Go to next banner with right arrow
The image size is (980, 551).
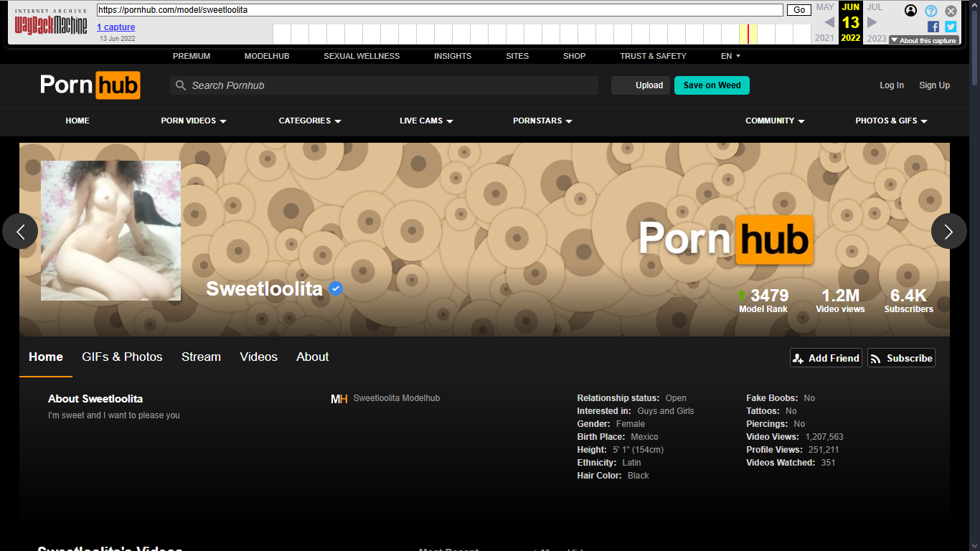tap(948, 231)
